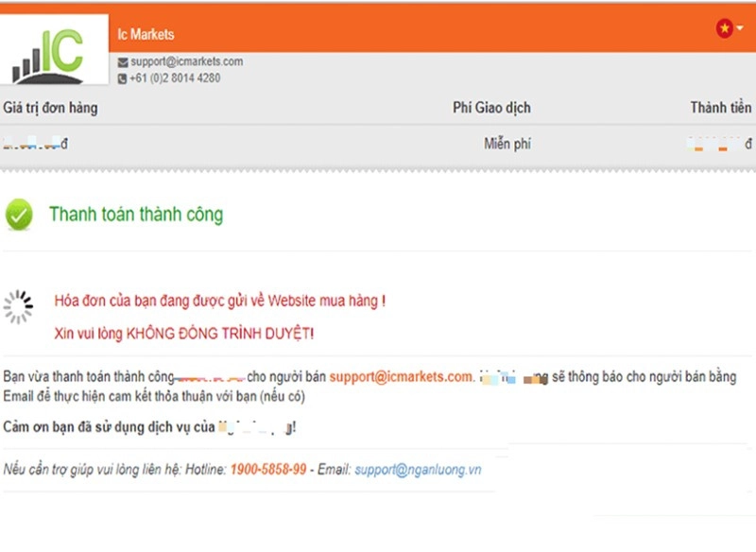Click the 'Thành tiền' column header
This screenshot has width=756, height=552.
tap(720, 107)
